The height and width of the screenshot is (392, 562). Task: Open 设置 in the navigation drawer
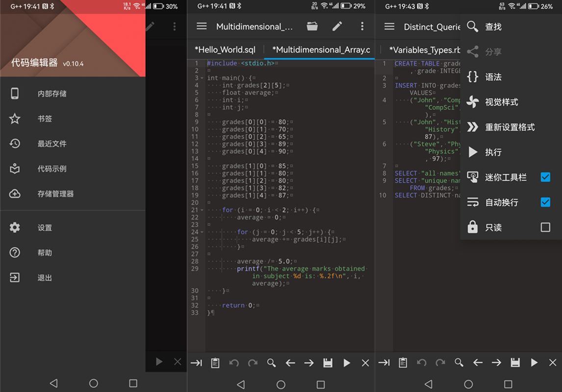[x=45, y=227]
